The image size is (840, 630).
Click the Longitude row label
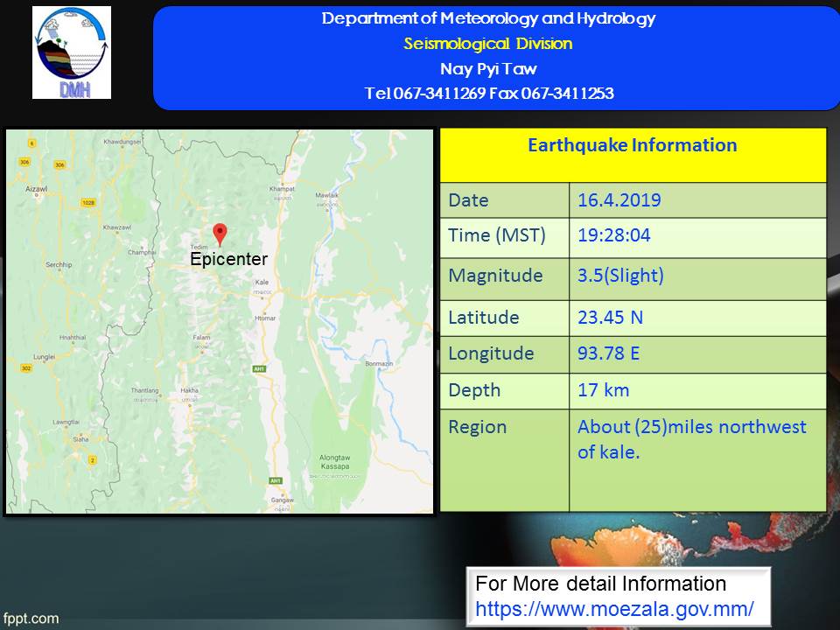pos(491,353)
